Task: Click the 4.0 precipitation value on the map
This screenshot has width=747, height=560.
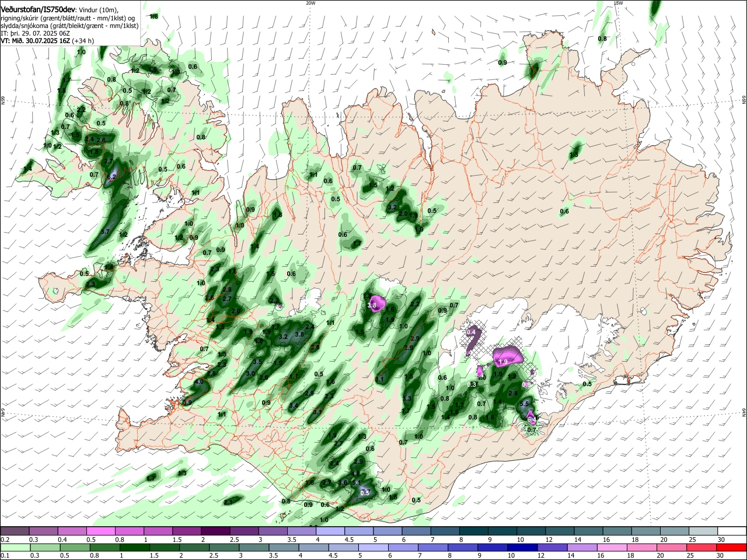Action: point(199,382)
